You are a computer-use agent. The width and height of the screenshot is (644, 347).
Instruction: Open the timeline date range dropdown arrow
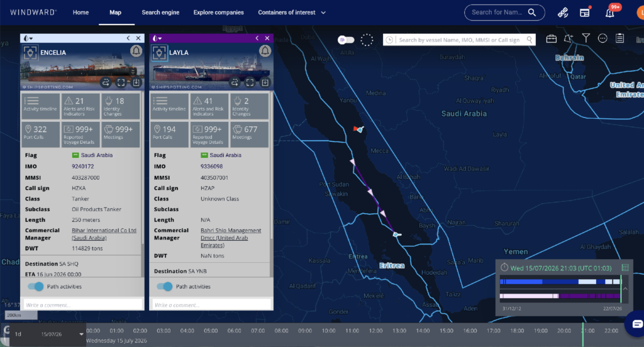(x=81, y=334)
